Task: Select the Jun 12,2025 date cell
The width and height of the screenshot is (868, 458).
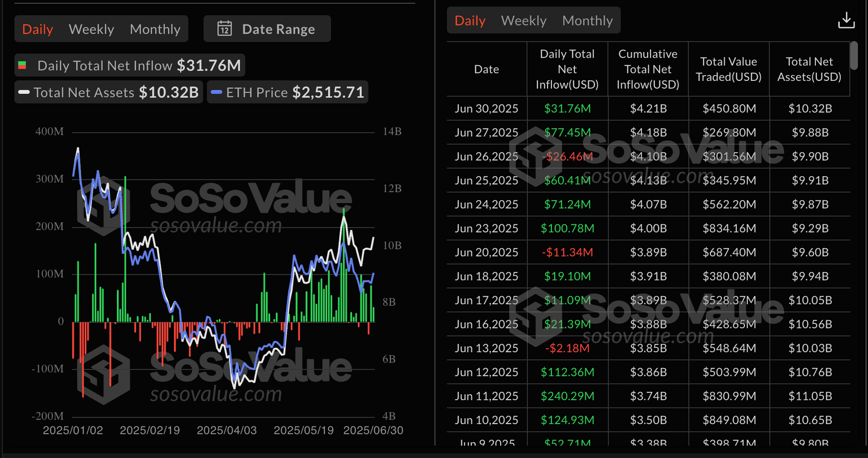Action: [x=487, y=372]
